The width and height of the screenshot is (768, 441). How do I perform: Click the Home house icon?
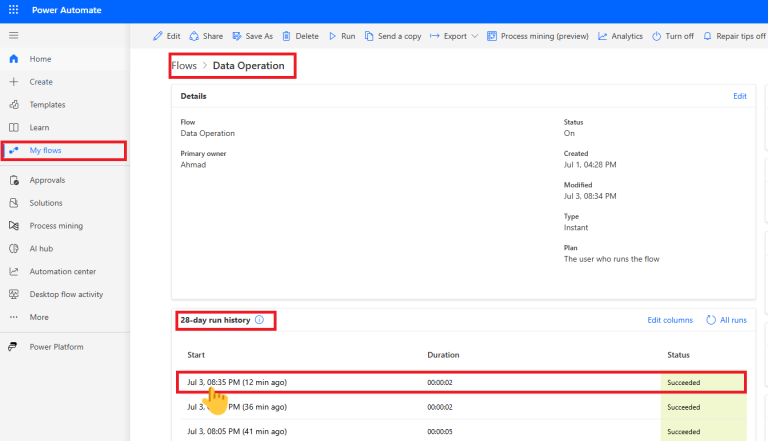[14, 59]
